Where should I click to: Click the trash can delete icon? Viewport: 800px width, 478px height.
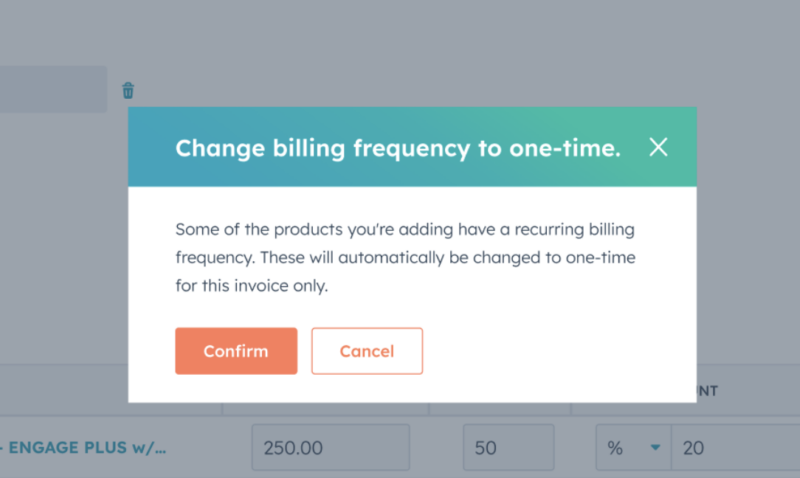point(128,90)
